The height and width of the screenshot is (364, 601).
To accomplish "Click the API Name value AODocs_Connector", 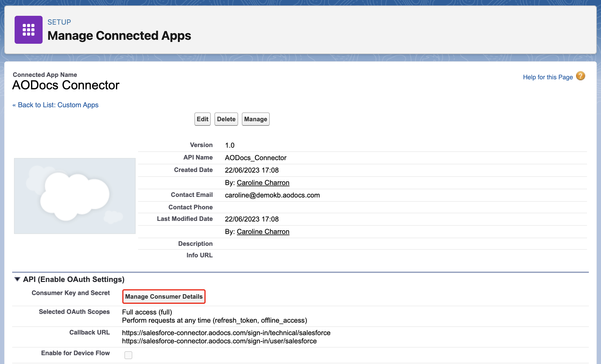I will click(255, 158).
